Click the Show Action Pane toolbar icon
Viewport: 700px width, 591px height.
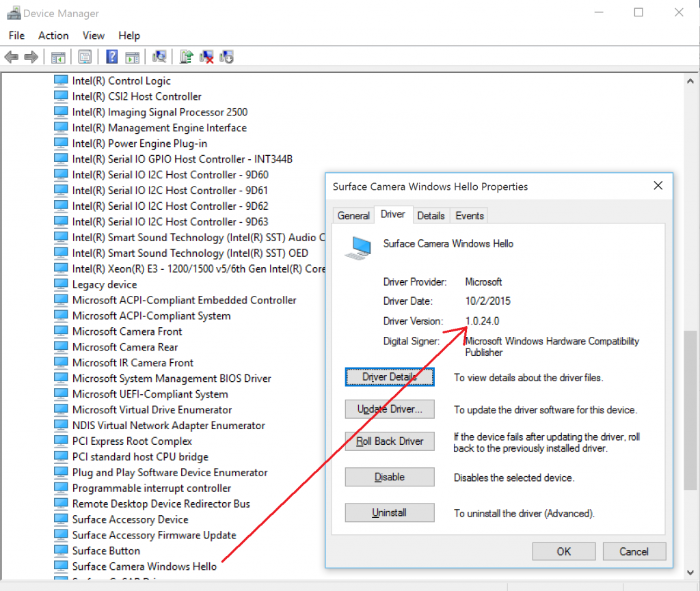click(133, 57)
